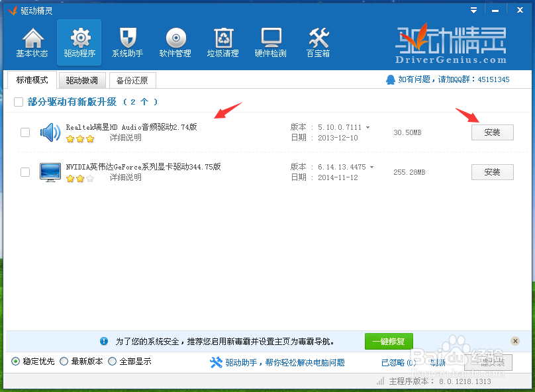Screen dimensions: 535x392
Task: Open the title bar menu arrow icon
Action: pos(473,10)
